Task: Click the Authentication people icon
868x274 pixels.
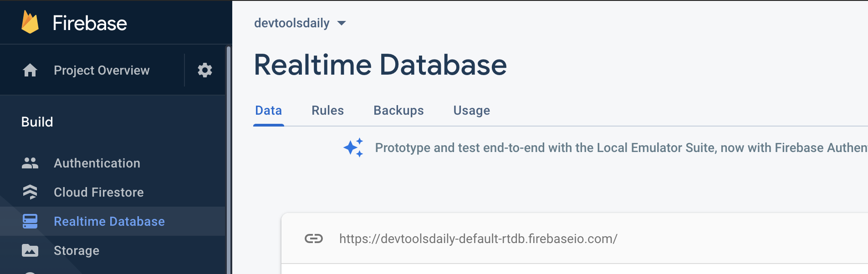Action: click(30, 163)
